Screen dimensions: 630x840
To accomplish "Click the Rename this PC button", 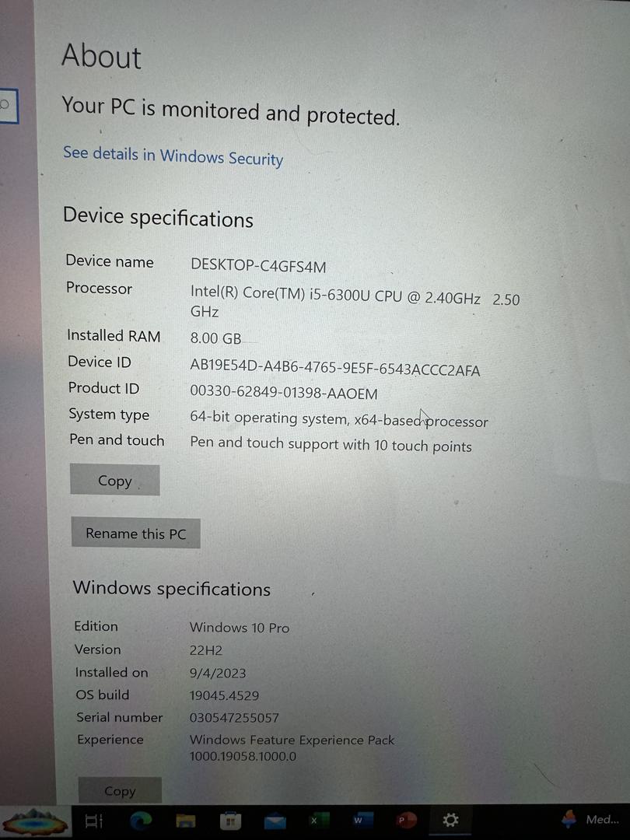I will coord(135,533).
